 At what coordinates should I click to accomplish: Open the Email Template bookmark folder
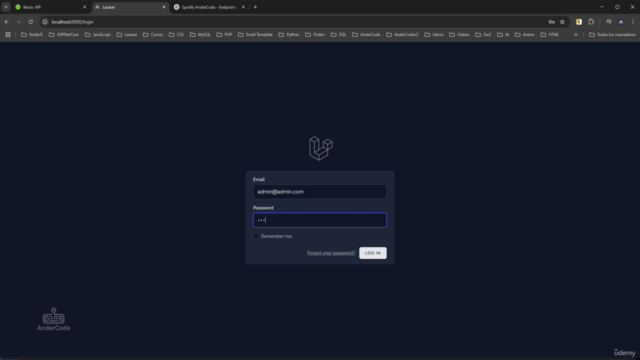pyautogui.click(x=255, y=35)
